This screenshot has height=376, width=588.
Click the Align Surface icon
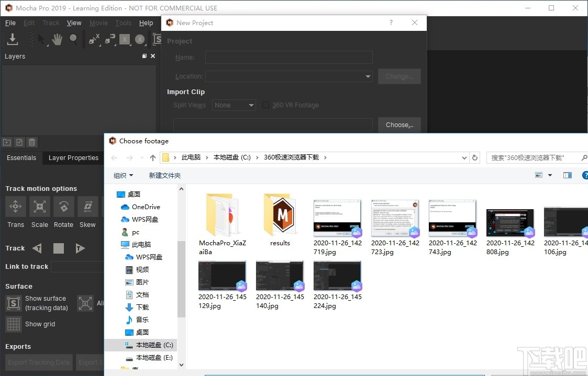85,303
